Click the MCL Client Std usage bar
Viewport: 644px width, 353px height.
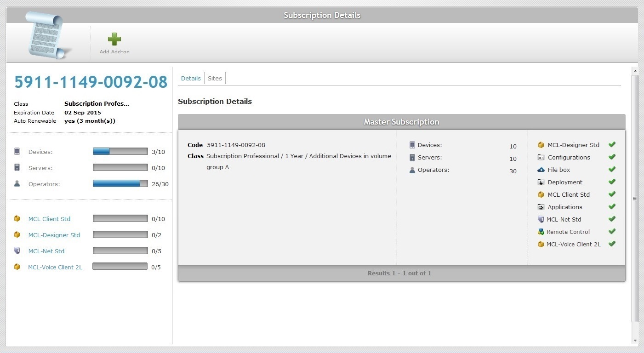(x=120, y=218)
